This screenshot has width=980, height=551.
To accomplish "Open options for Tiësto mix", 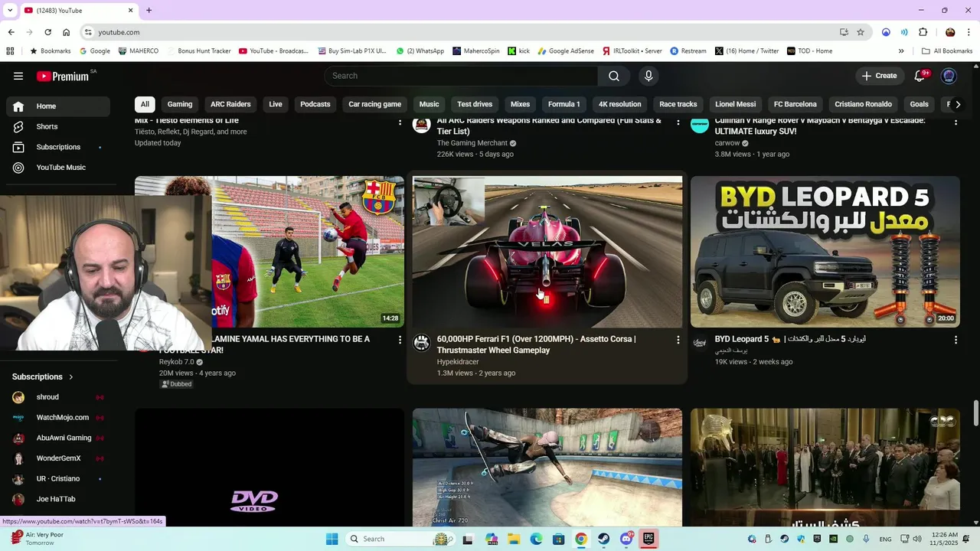I will pyautogui.click(x=400, y=122).
